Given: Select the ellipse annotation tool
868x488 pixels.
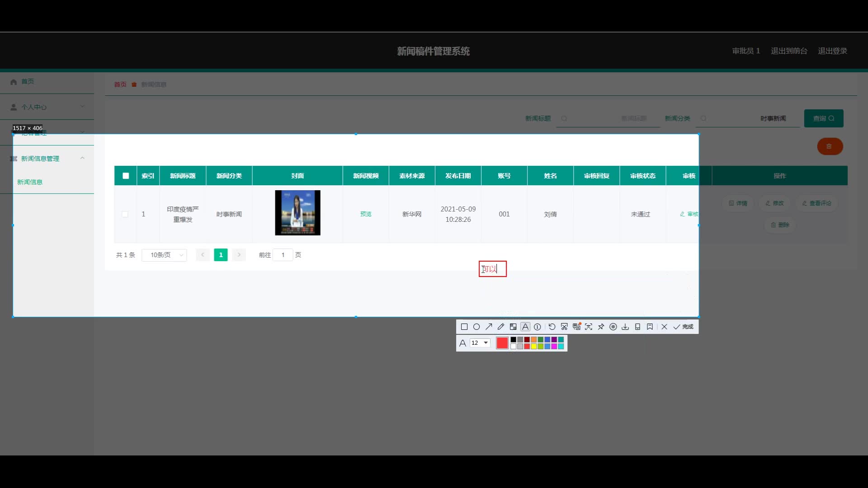Looking at the screenshot, I should (x=476, y=327).
